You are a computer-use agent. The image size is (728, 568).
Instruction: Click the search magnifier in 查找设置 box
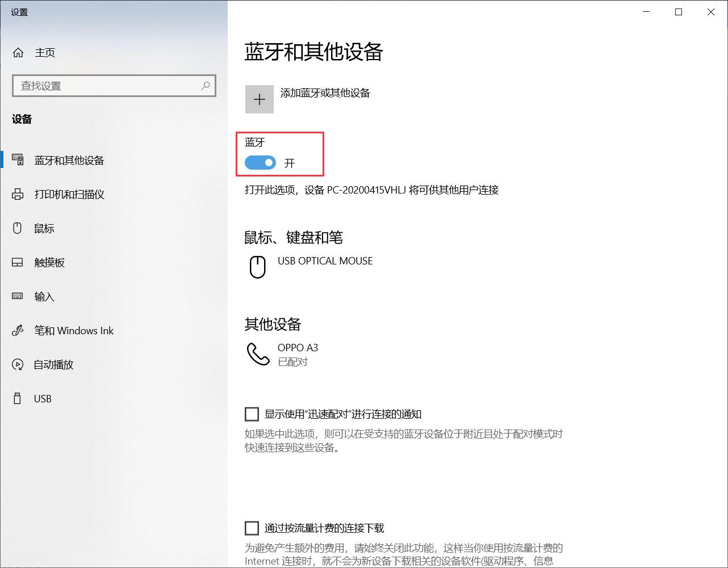point(205,86)
